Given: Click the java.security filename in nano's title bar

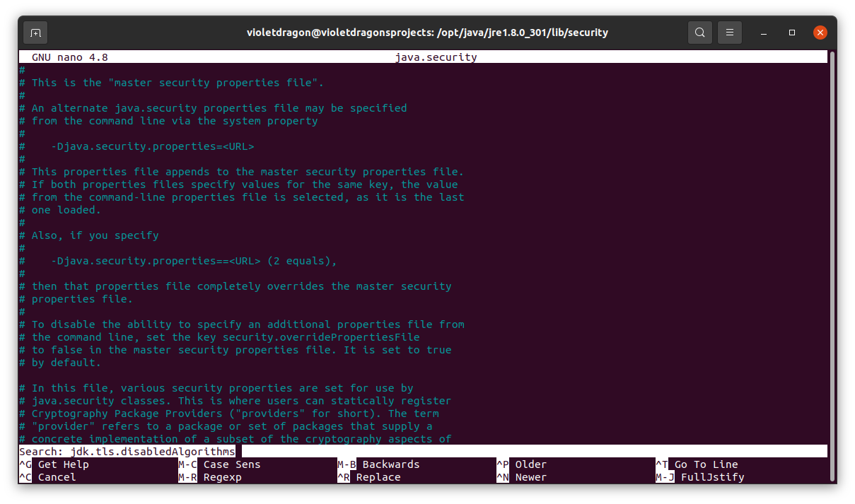Looking at the screenshot, I should 436,57.
